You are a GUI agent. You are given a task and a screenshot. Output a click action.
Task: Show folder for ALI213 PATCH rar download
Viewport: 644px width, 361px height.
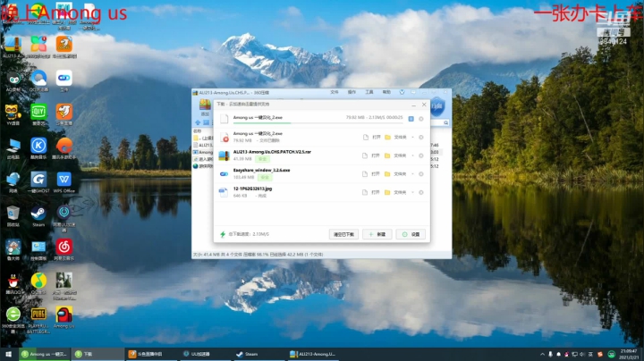[396, 155]
